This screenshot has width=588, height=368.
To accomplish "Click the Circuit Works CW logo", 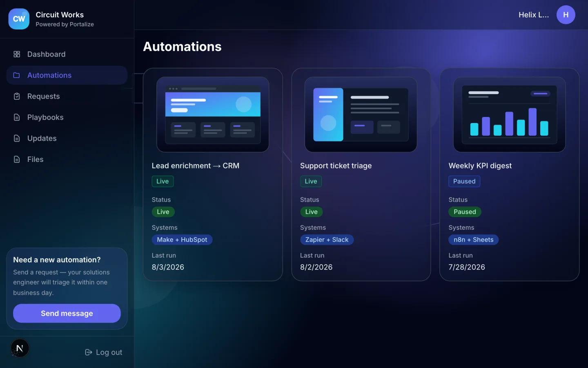I will pos(19,19).
